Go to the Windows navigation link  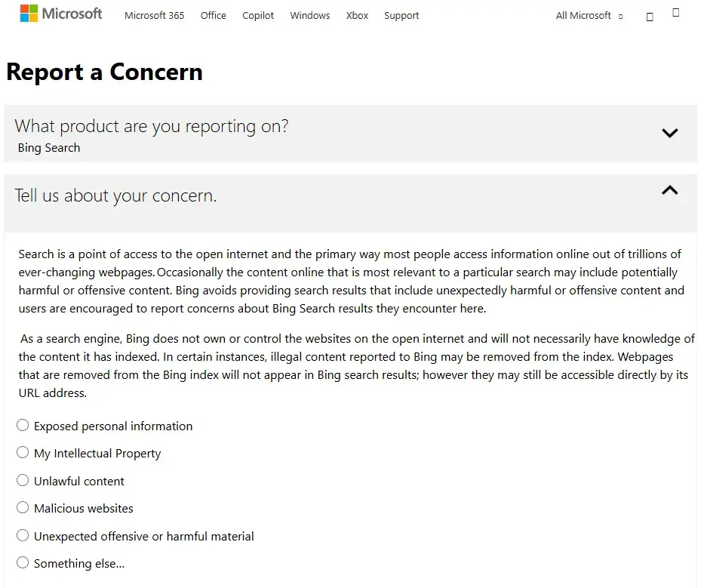310,16
